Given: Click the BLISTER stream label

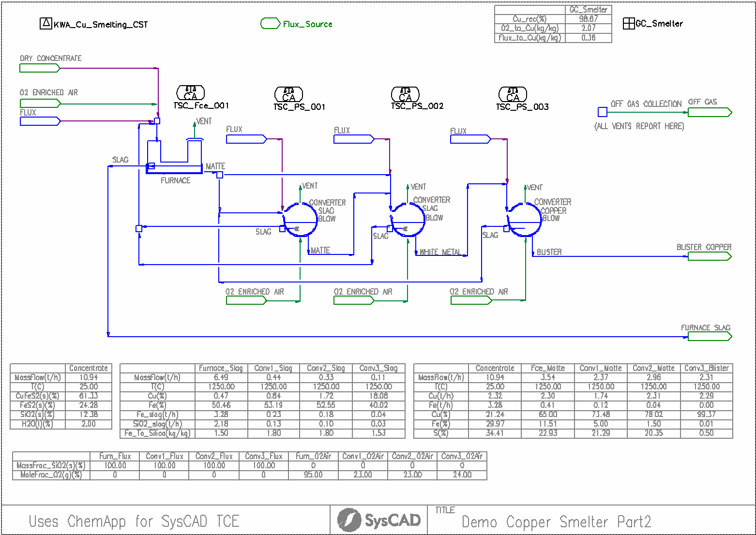Looking at the screenshot, I should [x=549, y=252].
